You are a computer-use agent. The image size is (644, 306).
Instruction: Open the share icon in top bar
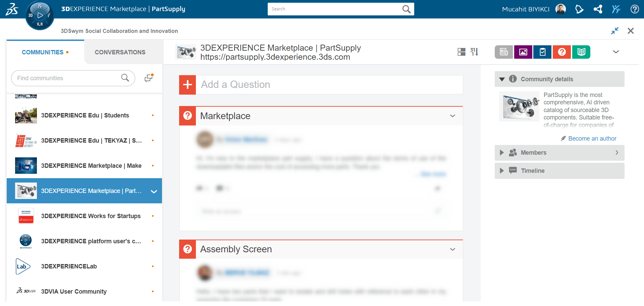[598, 9]
